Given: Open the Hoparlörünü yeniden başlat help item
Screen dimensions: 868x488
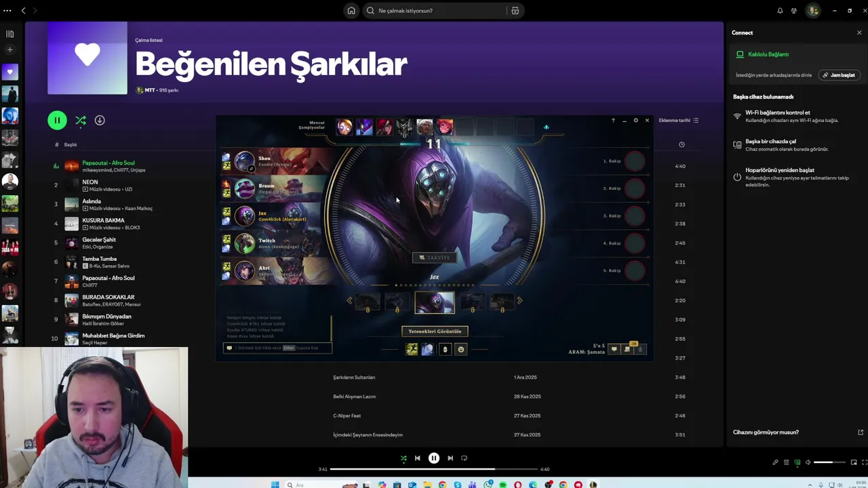Looking at the screenshot, I should (x=793, y=177).
